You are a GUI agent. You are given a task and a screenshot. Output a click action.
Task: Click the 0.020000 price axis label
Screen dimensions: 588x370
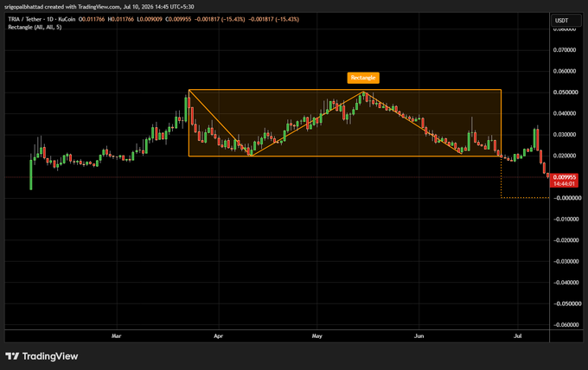(x=565, y=156)
